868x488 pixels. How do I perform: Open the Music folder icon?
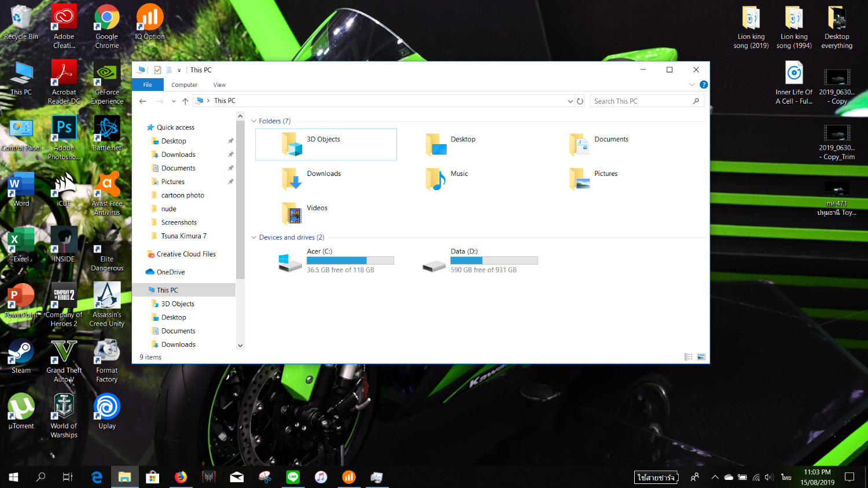point(435,179)
